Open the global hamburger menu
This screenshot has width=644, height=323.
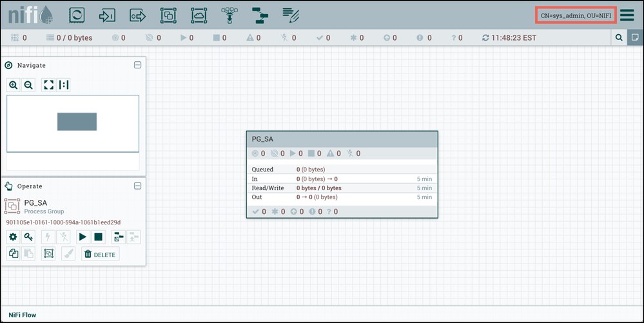tap(627, 15)
